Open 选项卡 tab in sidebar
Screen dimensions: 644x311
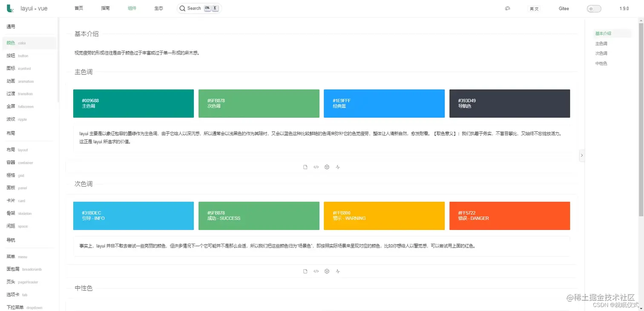29,295
